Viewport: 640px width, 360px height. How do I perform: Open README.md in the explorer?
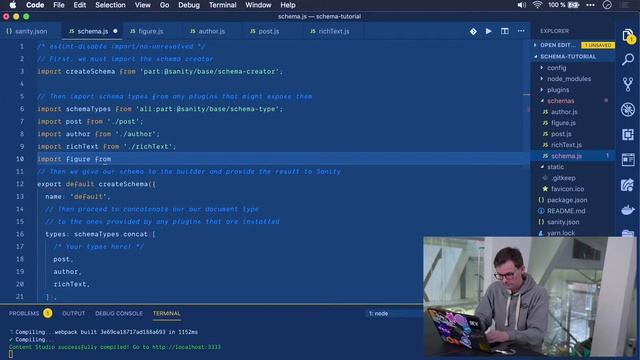[x=566, y=211]
